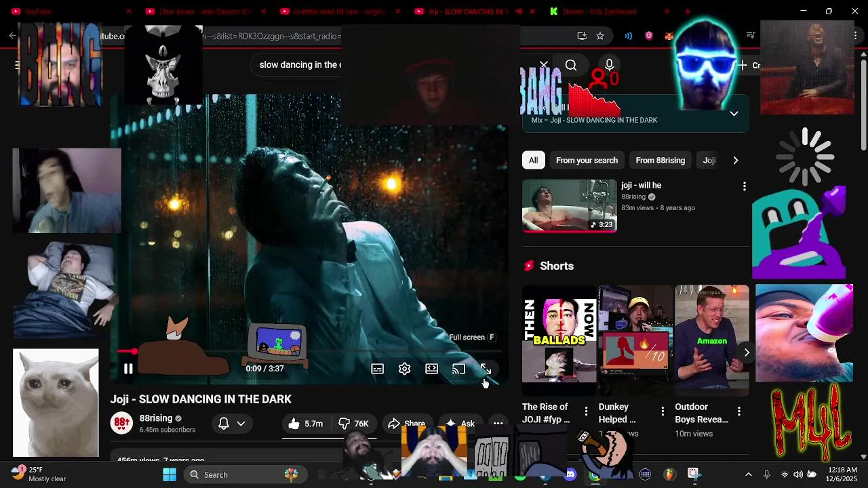
Task: Select the From 88rising chip
Action: click(x=660, y=161)
